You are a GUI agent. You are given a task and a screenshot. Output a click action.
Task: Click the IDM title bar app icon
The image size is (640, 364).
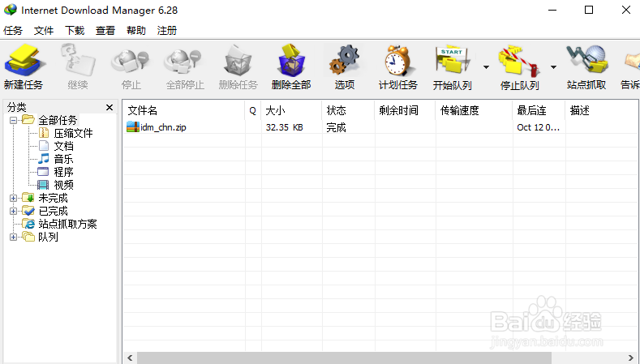(x=11, y=10)
